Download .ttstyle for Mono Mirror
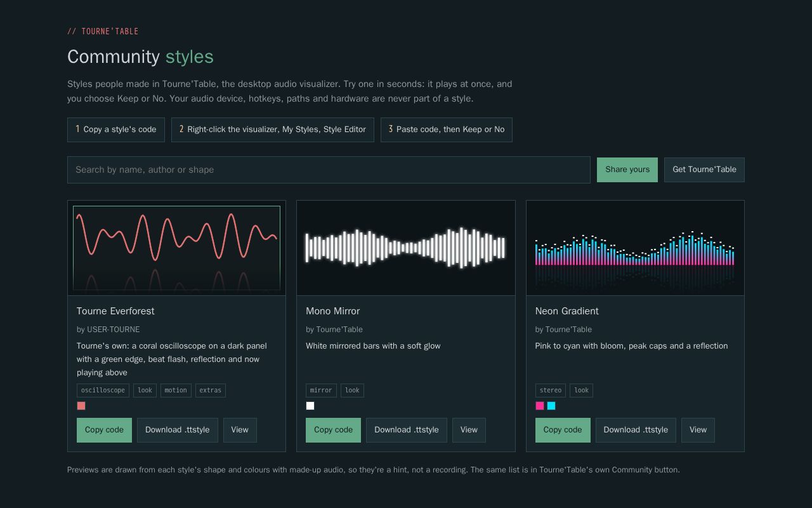Viewport: 812px width, 508px height. tap(407, 430)
